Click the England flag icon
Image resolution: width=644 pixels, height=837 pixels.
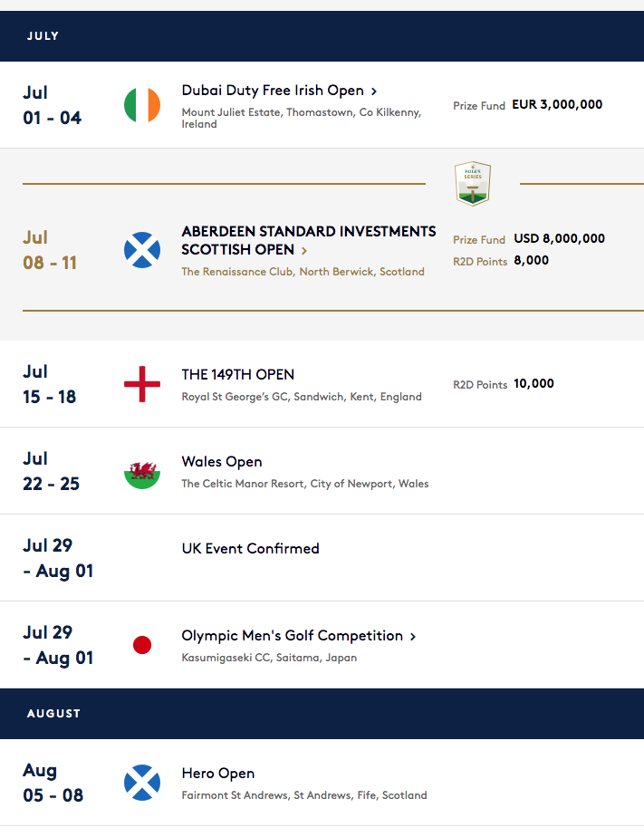[142, 384]
